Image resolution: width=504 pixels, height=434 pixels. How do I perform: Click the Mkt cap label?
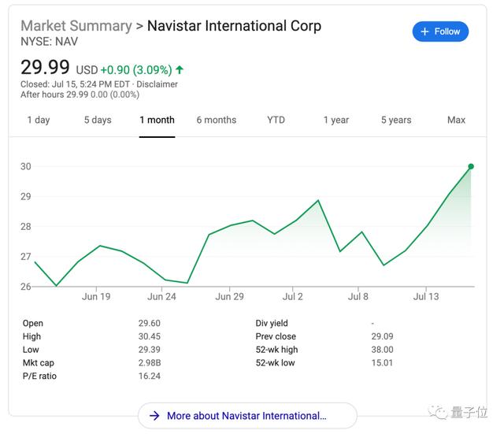pyautogui.click(x=39, y=362)
